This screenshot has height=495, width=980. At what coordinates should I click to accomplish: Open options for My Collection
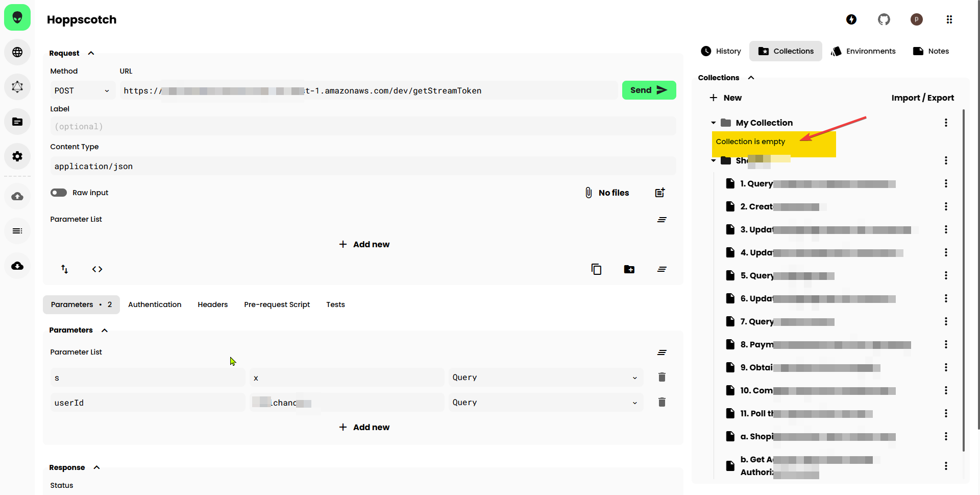[946, 123]
